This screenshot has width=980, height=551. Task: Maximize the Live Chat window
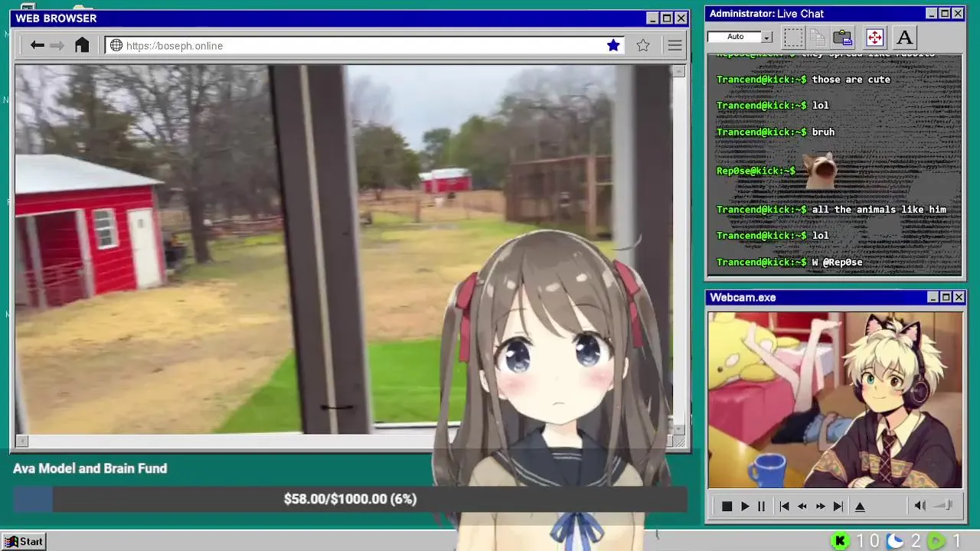point(945,14)
